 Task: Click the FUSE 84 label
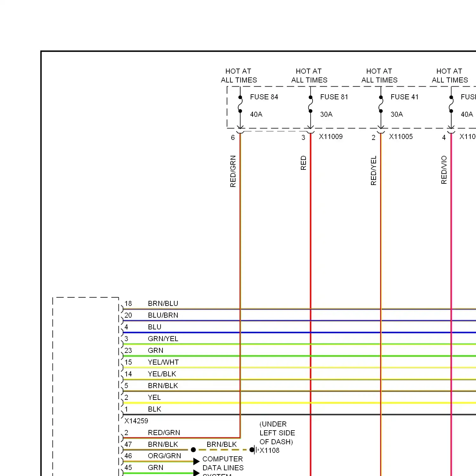pos(264,97)
